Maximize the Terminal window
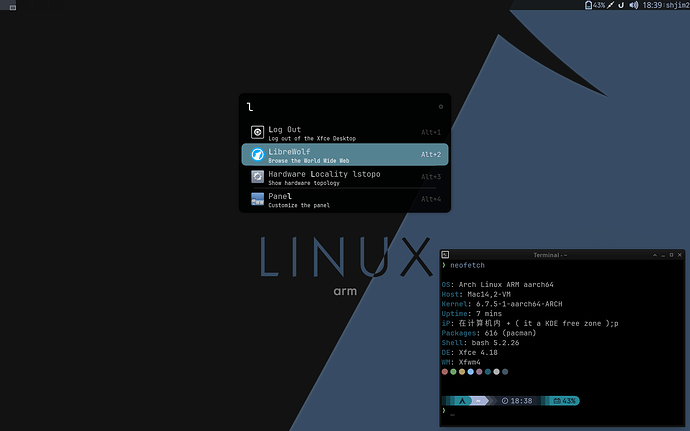 click(672, 255)
